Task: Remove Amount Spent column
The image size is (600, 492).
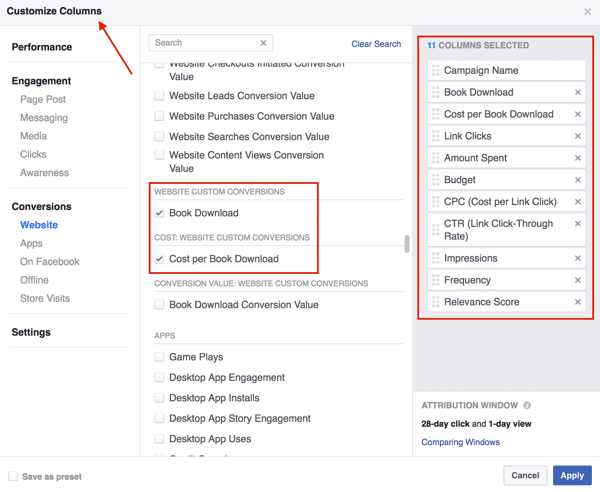Action: pyautogui.click(x=578, y=158)
